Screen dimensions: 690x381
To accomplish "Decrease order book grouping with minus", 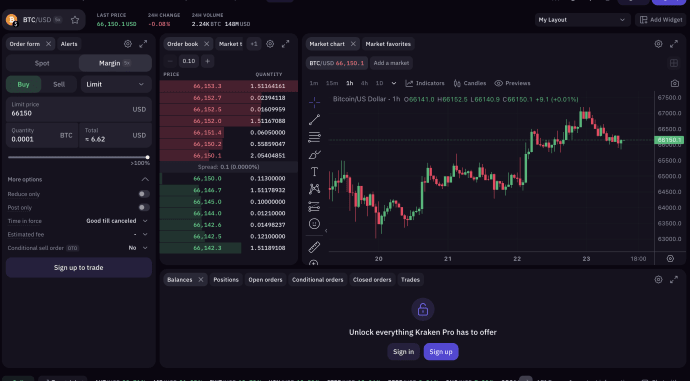I will [170, 61].
